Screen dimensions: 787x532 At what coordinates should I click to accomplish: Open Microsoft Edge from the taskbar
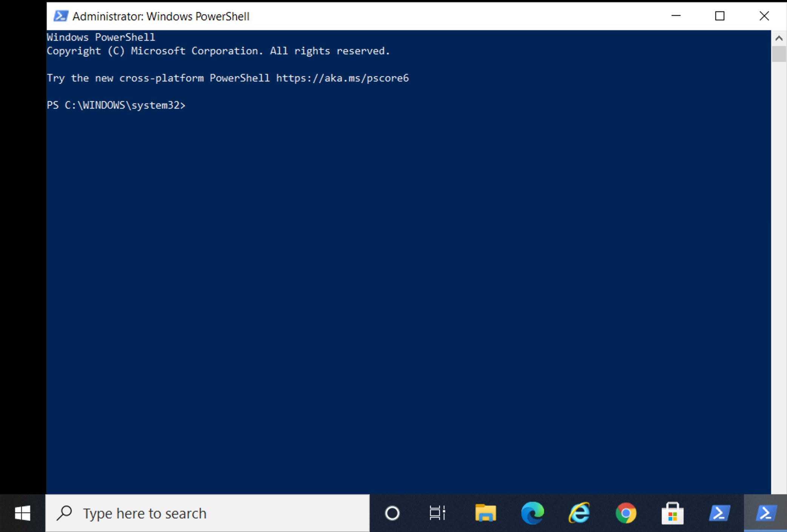[x=532, y=513]
